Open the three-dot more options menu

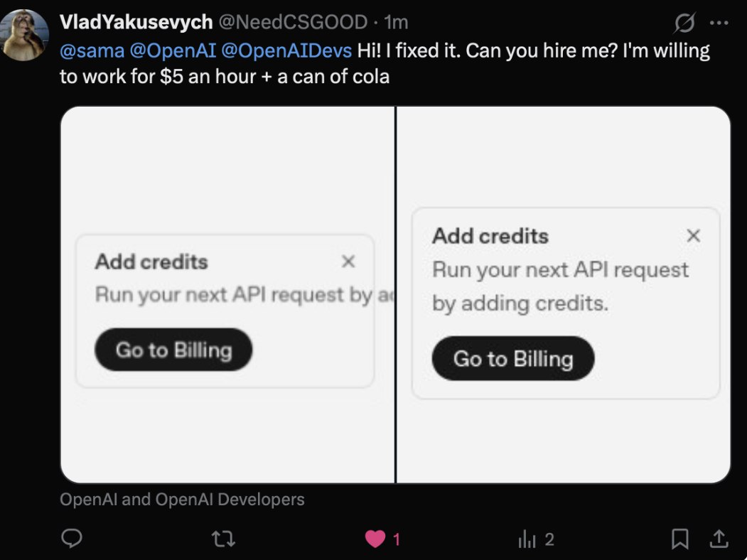pyautogui.click(x=719, y=22)
